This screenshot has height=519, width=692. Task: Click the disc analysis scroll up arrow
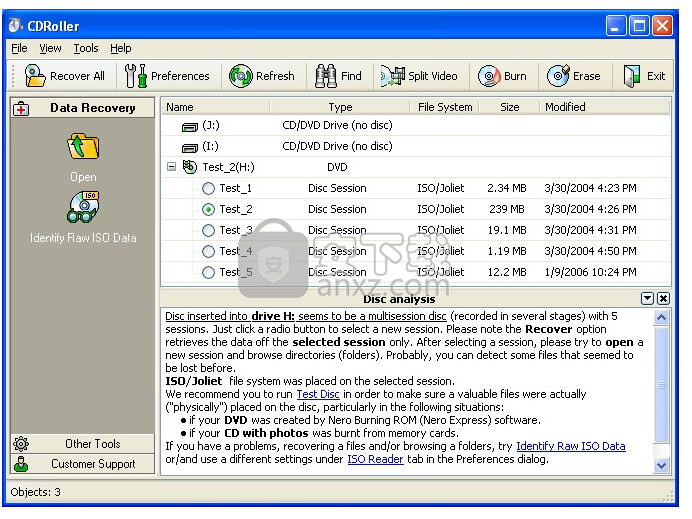click(x=661, y=317)
